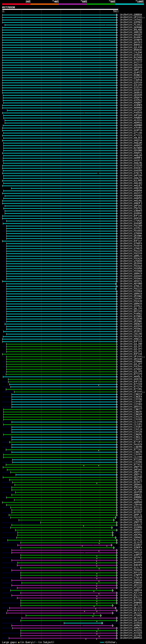This screenshot has width=146, height=644.
Task: Click the Large gaps legend text
Action: [x=10, y=642]
